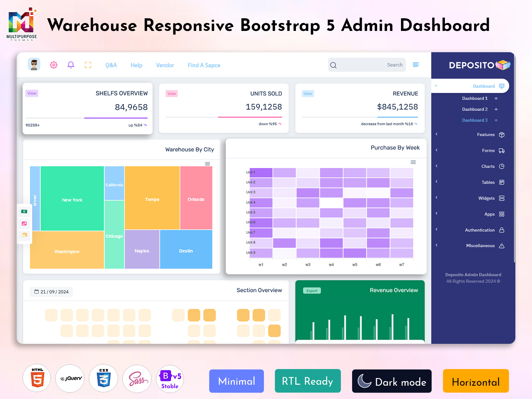Click the RTL Ready button

[x=308, y=381]
